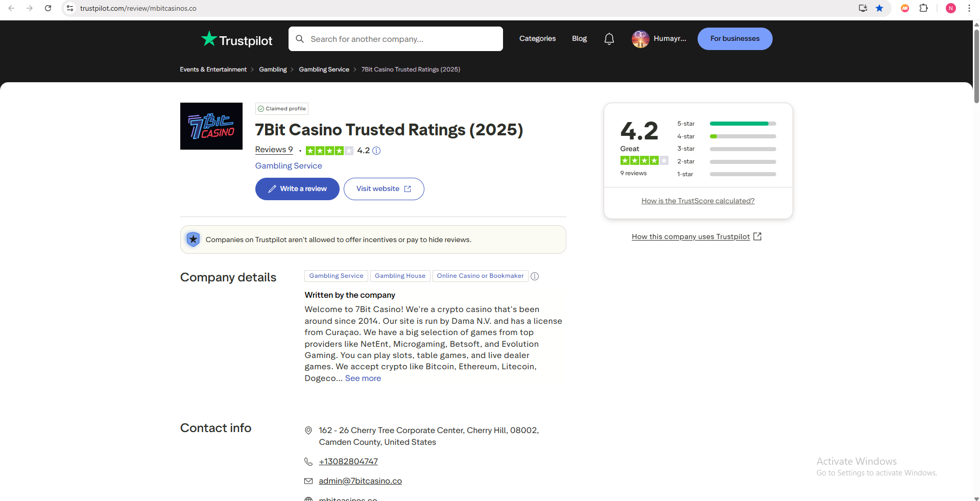This screenshot has width=980, height=501.
Task: Click the category tags info icon
Action: click(x=535, y=276)
